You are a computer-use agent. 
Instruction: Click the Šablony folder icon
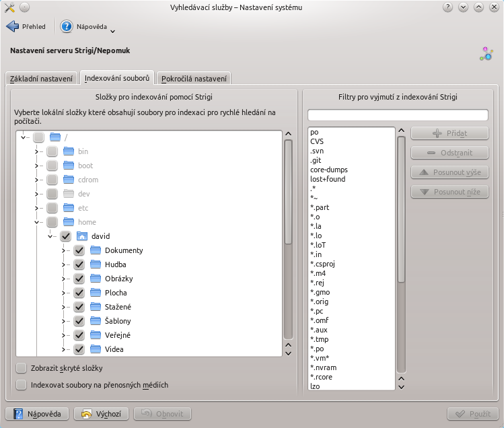pyautogui.click(x=96, y=321)
